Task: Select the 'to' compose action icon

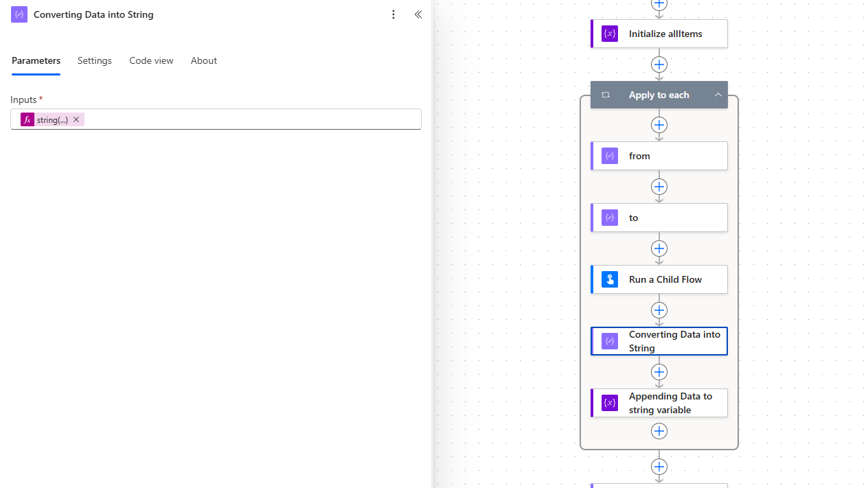Action: (610, 218)
